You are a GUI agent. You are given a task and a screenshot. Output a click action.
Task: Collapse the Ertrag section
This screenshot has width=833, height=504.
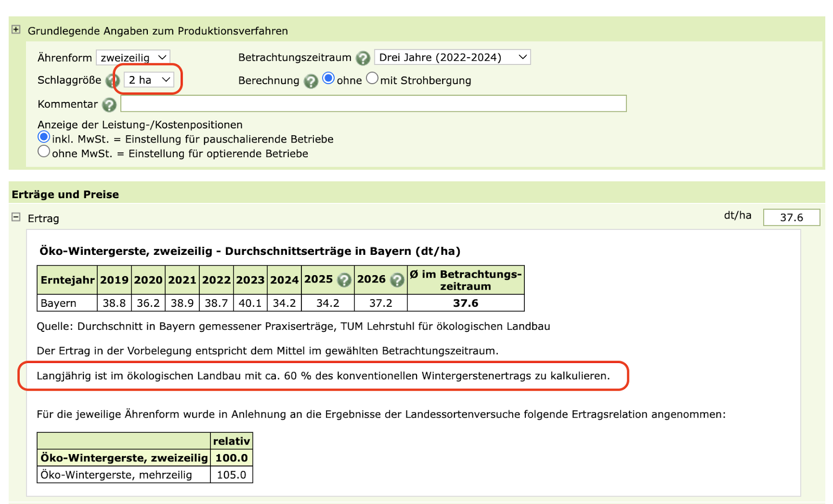click(16, 218)
